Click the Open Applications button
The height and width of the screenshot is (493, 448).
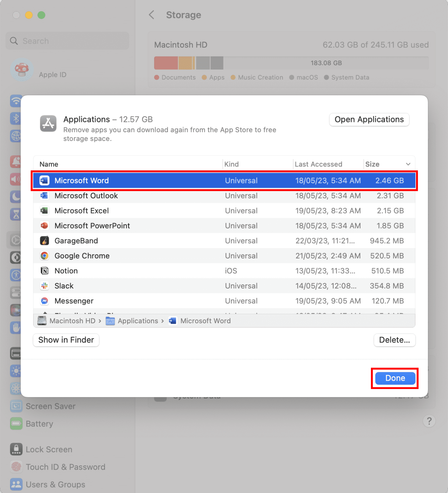point(369,119)
